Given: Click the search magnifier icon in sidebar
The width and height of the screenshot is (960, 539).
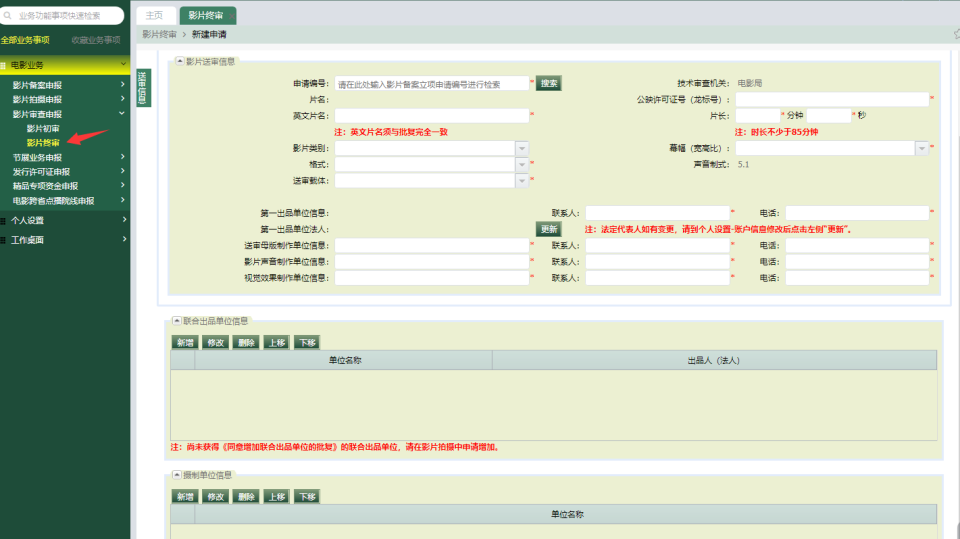Looking at the screenshot, I should pyautogui.click(x=7, y=15).
